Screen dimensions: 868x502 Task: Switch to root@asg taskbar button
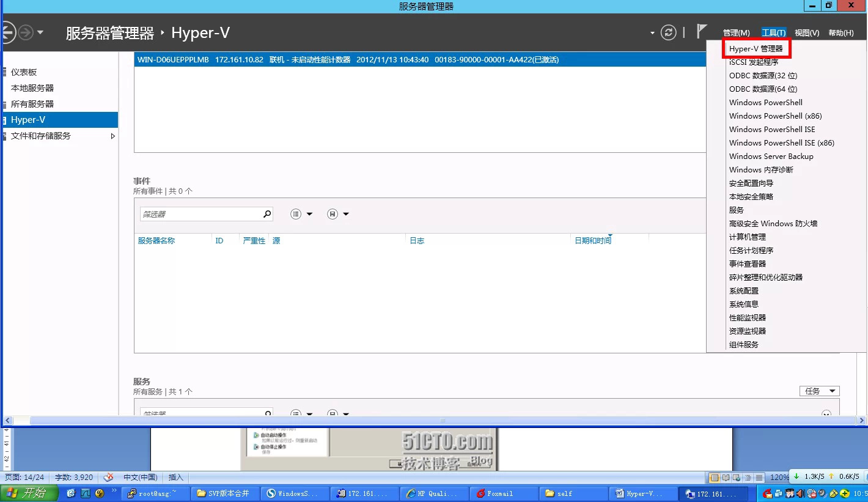point(155,493)
